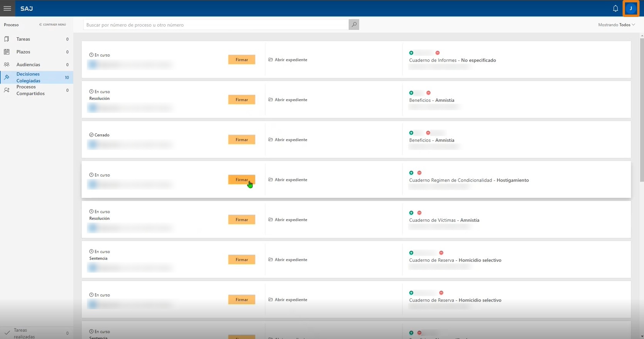This screenshot has height=339, width=644.
Task: Click green plus icon on Hostigamiento row
Action: coord(411,173)
